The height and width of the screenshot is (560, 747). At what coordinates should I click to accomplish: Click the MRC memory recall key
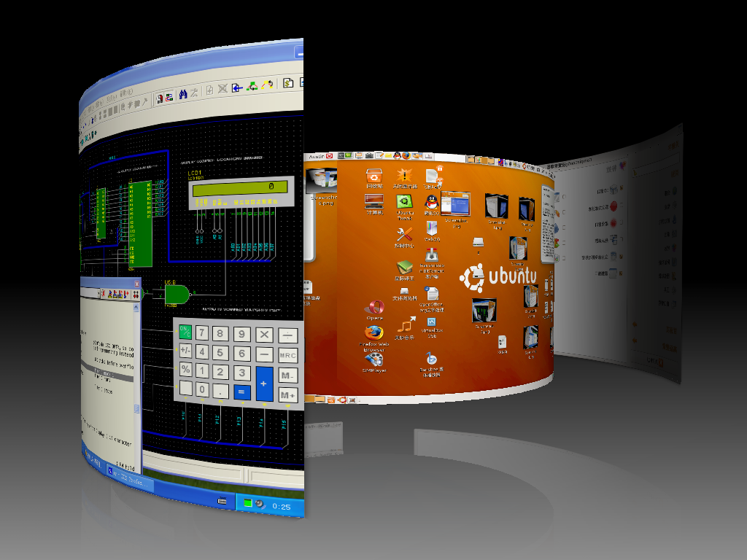pos(287,355)
